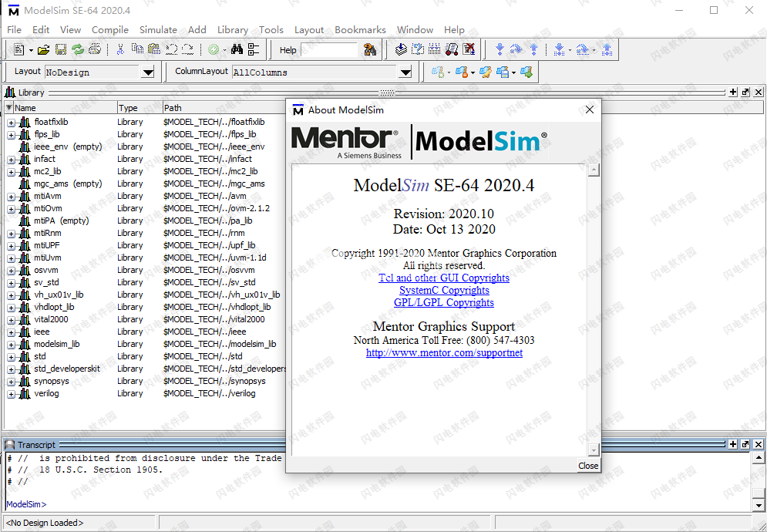Image resolution: width=767 pixels, height=532 pixels.
Task: Open the mentor.com/supportnet link
Action: coord(444,353)
